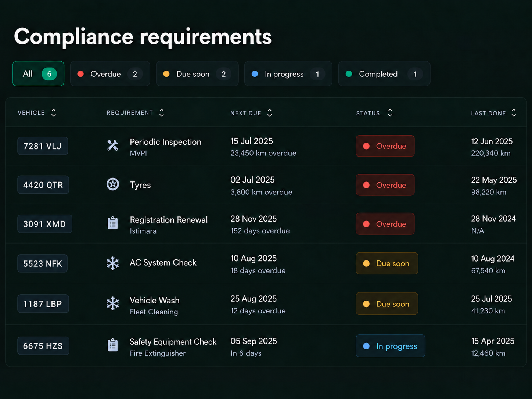This screenshot has width=532, height=399.
Task: Click the tyre icon in the Tyres row
Action: 113,184
